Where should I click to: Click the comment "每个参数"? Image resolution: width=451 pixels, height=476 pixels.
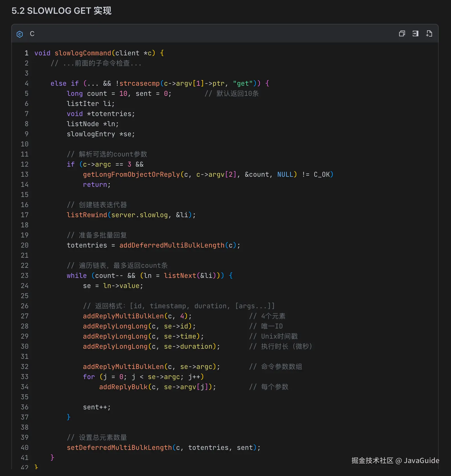(275, 387)
